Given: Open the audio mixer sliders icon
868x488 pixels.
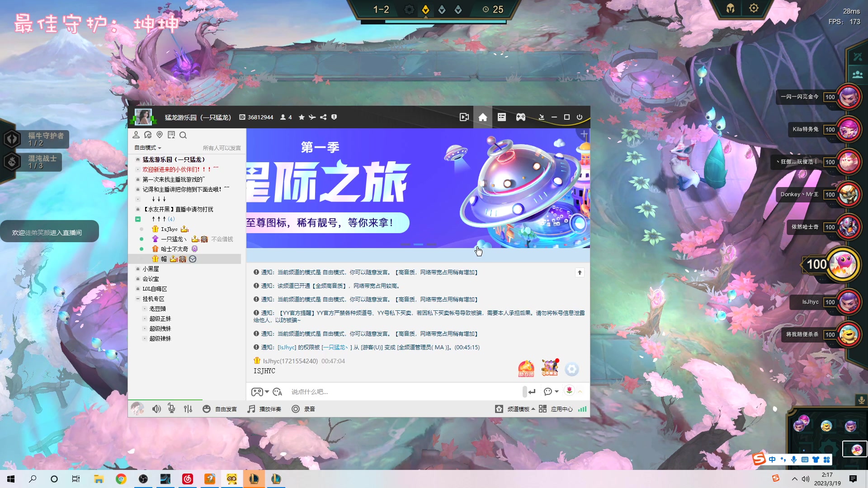Looking at the screenshot, I should (x=189, y=409).
